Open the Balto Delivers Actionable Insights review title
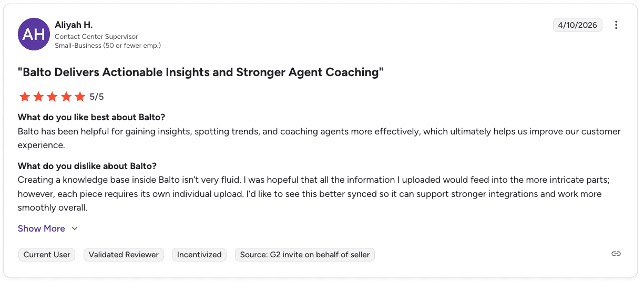The image size is (644, 282). tap(201, 72)
